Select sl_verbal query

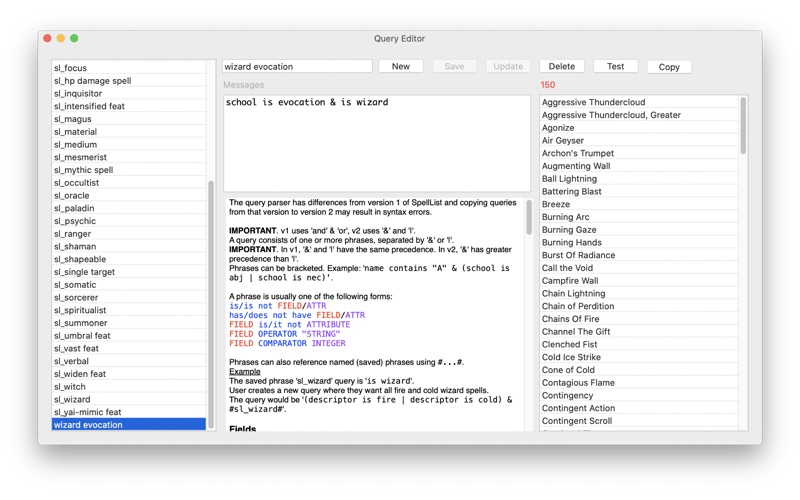point(129,361)
